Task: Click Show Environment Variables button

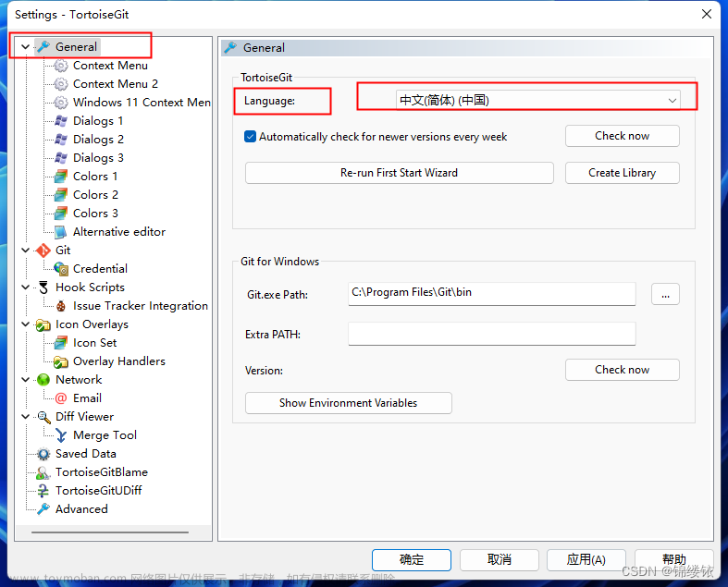Action: [348, 403]
